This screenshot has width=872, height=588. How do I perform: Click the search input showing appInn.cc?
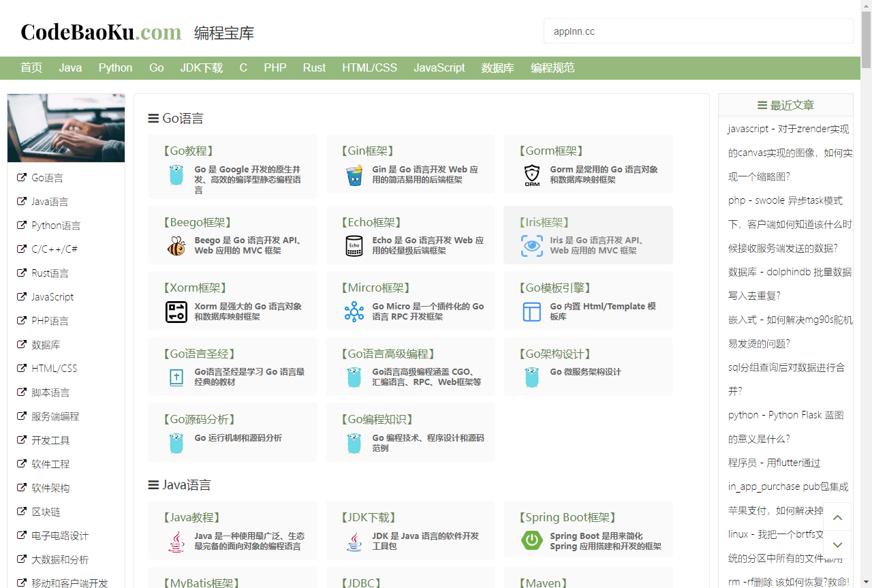click(698, 31)
